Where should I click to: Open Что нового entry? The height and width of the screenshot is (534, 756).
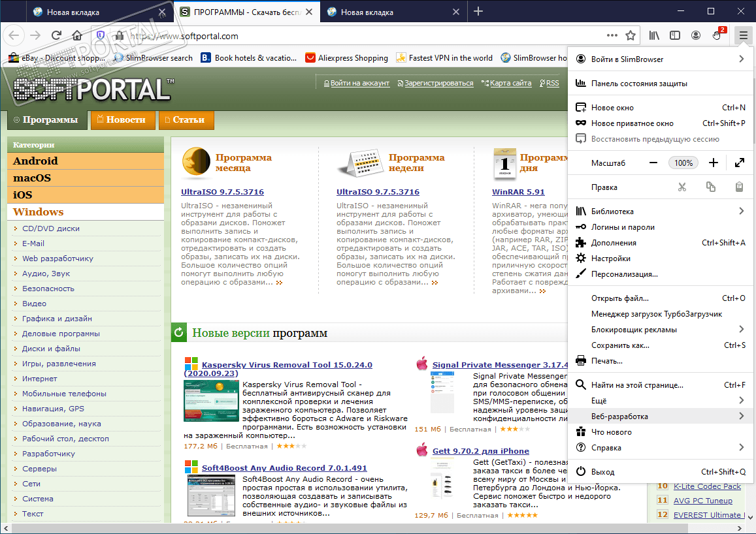point(660,432)
